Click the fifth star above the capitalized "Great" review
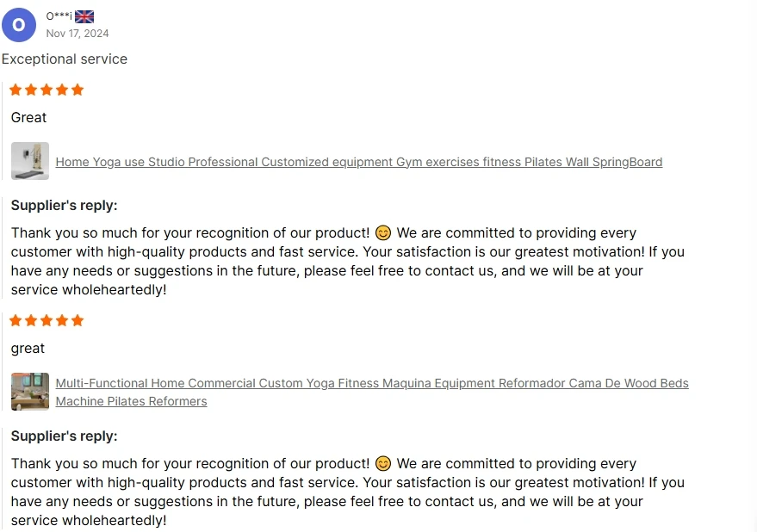Image resolution: width=757 pixels, height=532 pixels. [78, 90]
